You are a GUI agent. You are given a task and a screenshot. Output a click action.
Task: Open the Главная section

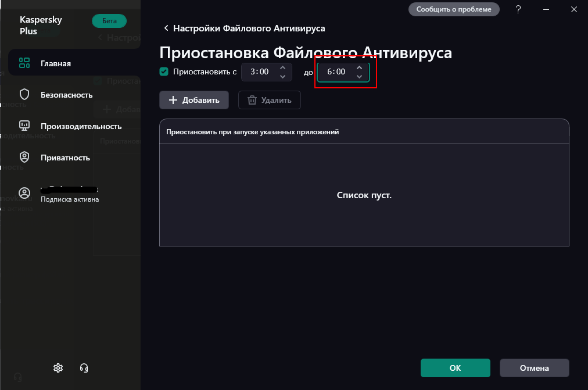pos(74,63)
